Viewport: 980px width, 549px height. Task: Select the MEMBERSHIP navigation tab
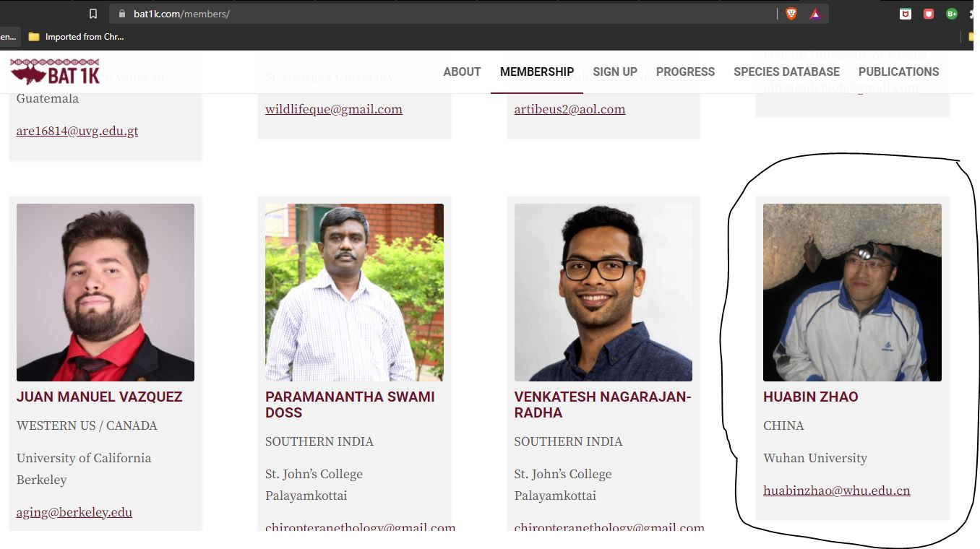point(537,72)
